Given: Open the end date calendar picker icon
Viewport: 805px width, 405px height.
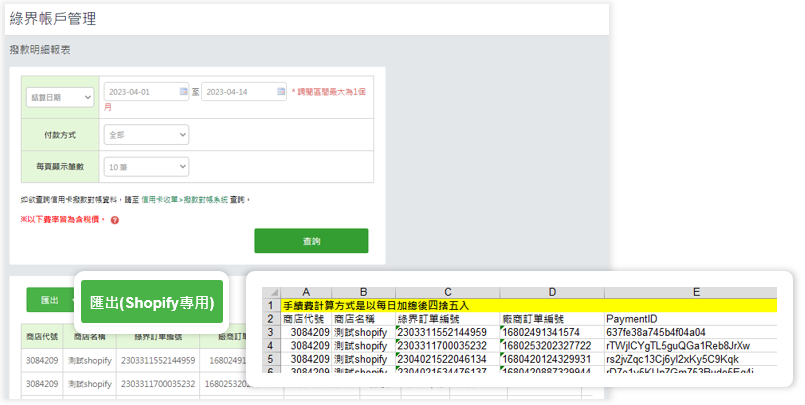Looking at the screenshot, I should 281,91.
